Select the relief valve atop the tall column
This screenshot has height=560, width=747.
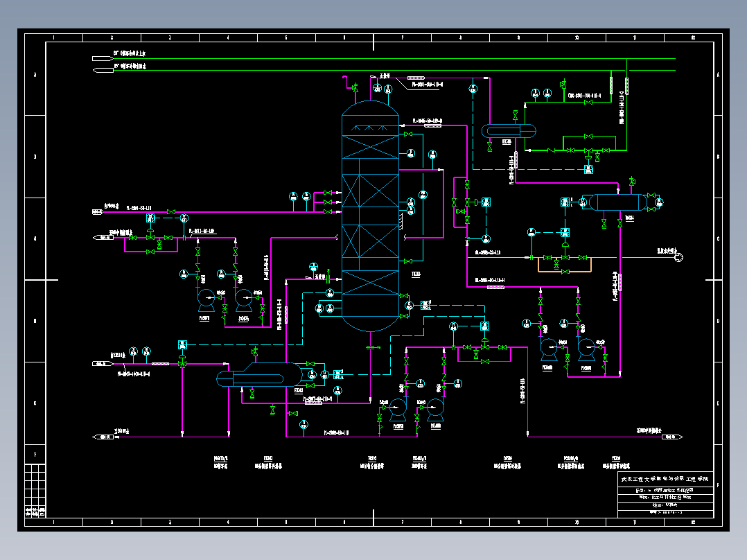click(x=355, y=87)
